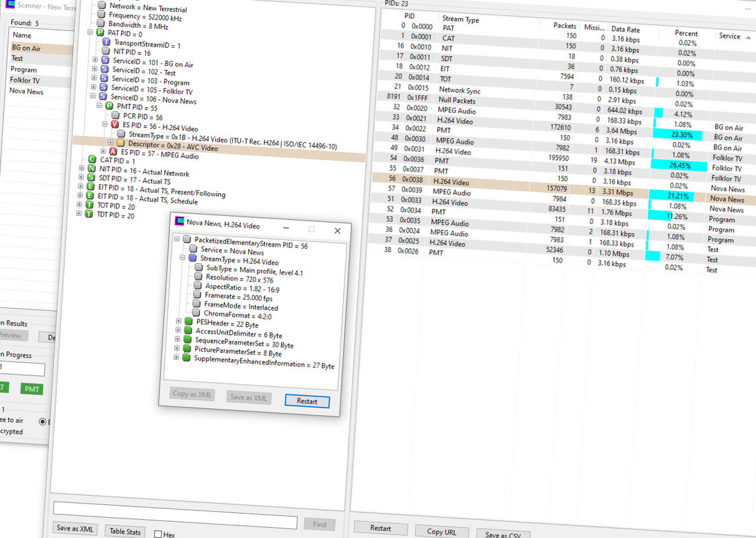Click the PMT PID = 55 green icon
Screen dimensions: 756x538
(x=110, y=106)
